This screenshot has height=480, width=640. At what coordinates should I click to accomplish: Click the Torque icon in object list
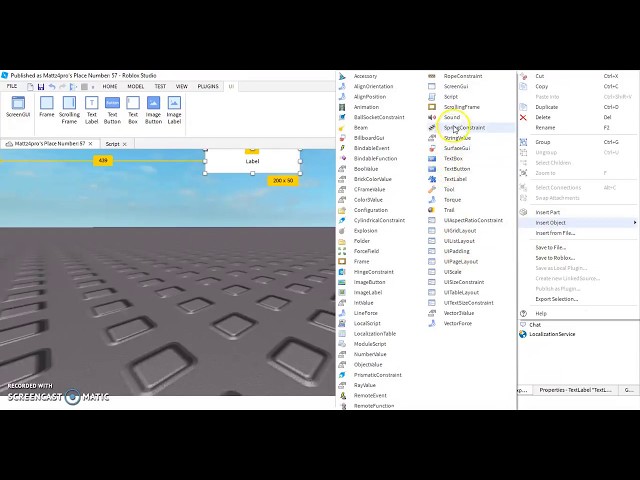[432, 200]
